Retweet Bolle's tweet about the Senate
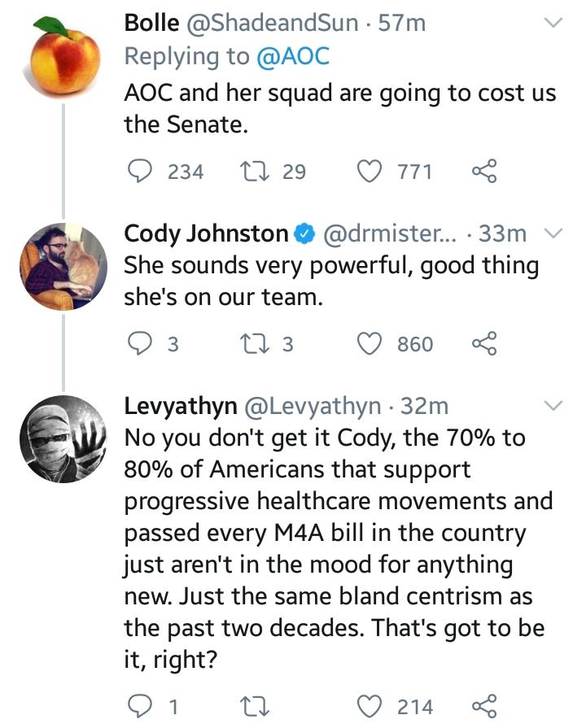586x728 pixels. click(x=254, y=172)
